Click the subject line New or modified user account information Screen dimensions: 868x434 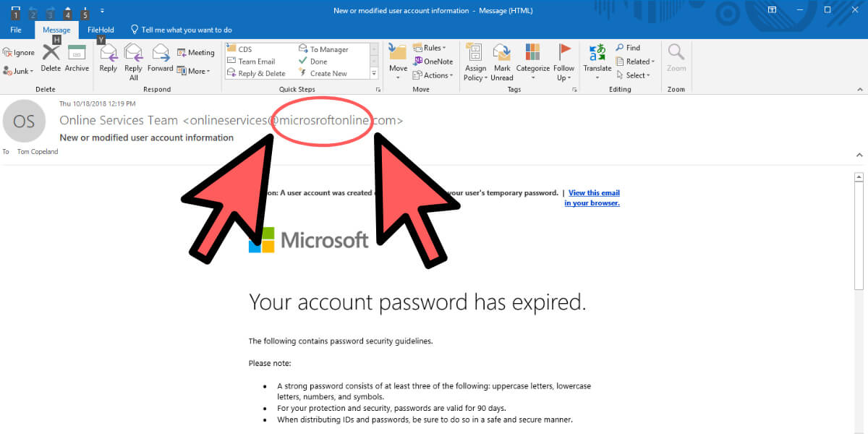[x=146, y=137]
